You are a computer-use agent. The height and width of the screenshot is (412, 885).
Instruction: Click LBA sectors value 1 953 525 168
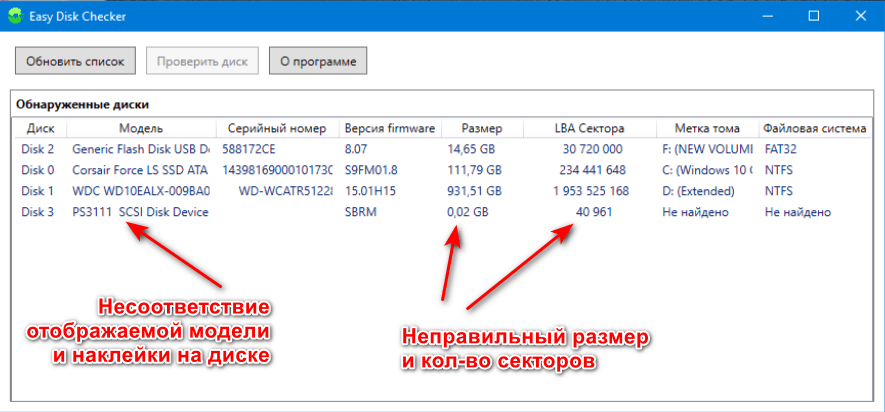click(x=593, y=191)
